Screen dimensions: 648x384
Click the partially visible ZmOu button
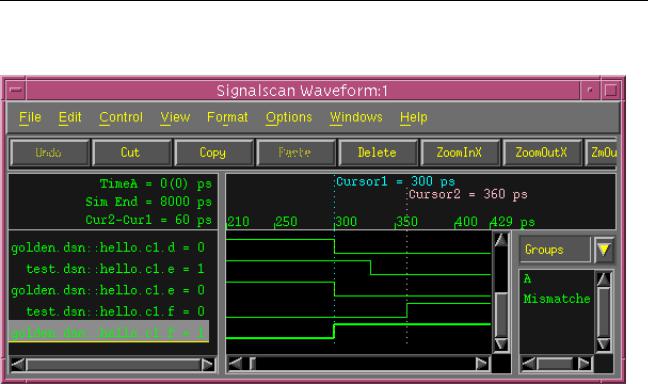pos(600,153)
